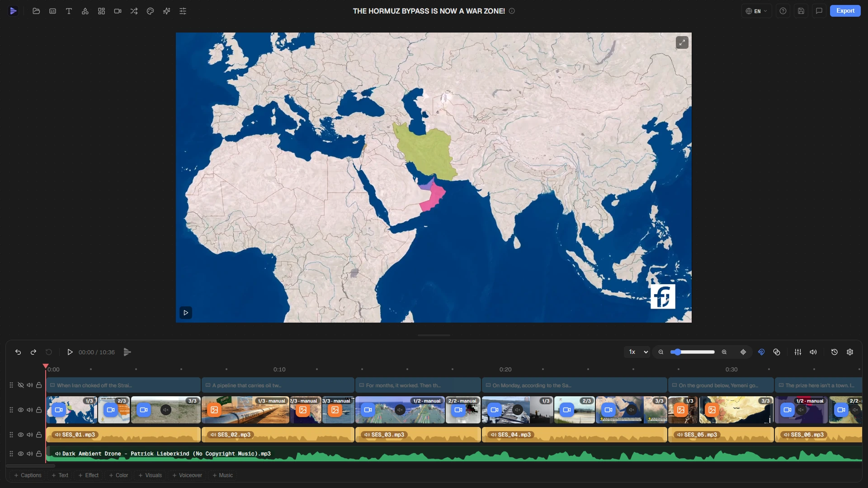Lock the captions track
The height and width of the screenshot is (488, 868).
point(39,385)
